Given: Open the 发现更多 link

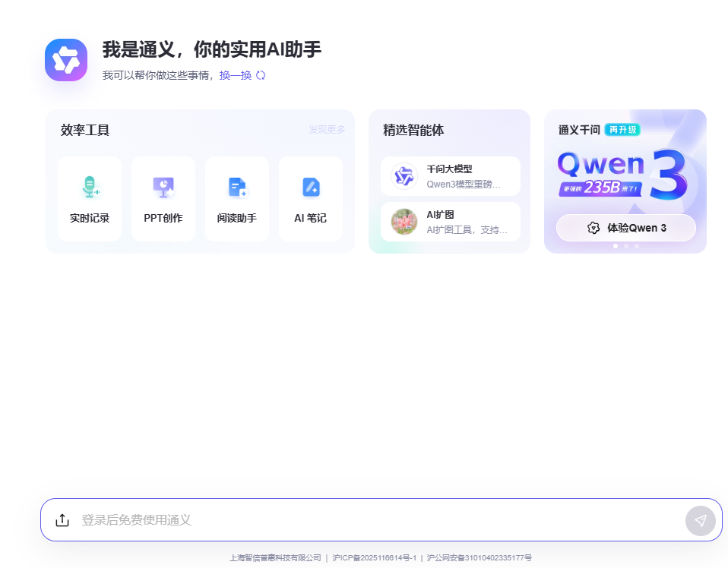Looking at the screenshot, I should point(327,129).
